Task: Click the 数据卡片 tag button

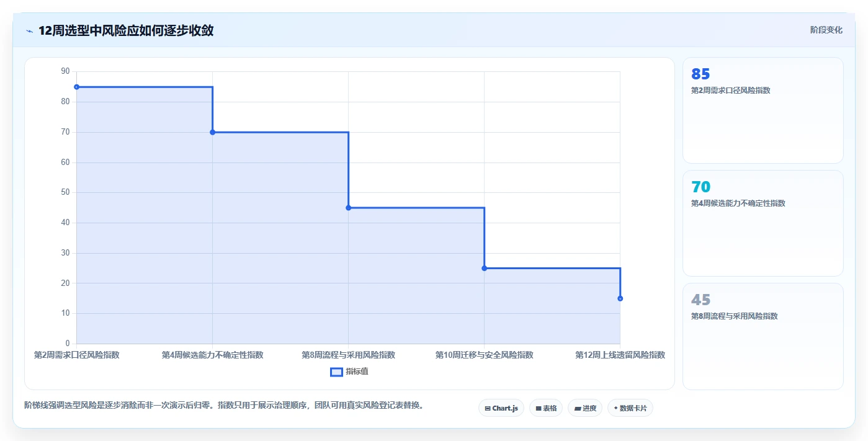Action: [630, 408]
